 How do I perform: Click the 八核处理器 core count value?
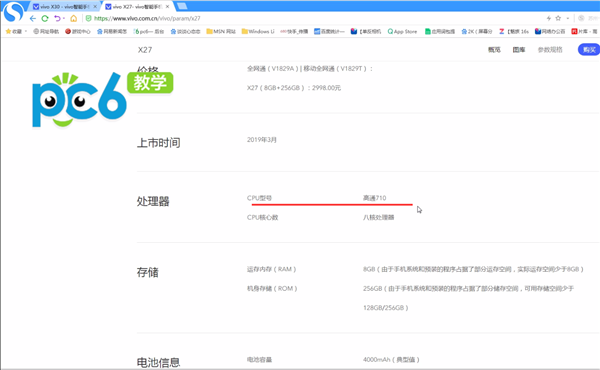tap(378, 217)
